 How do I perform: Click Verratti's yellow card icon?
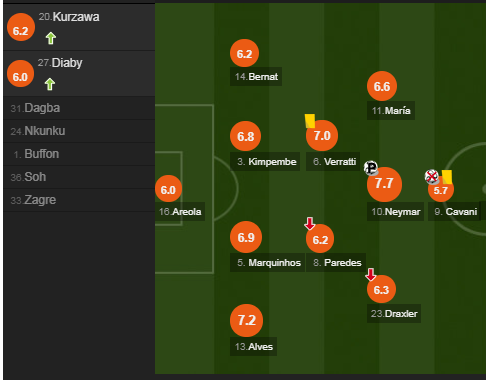point(310,121)
